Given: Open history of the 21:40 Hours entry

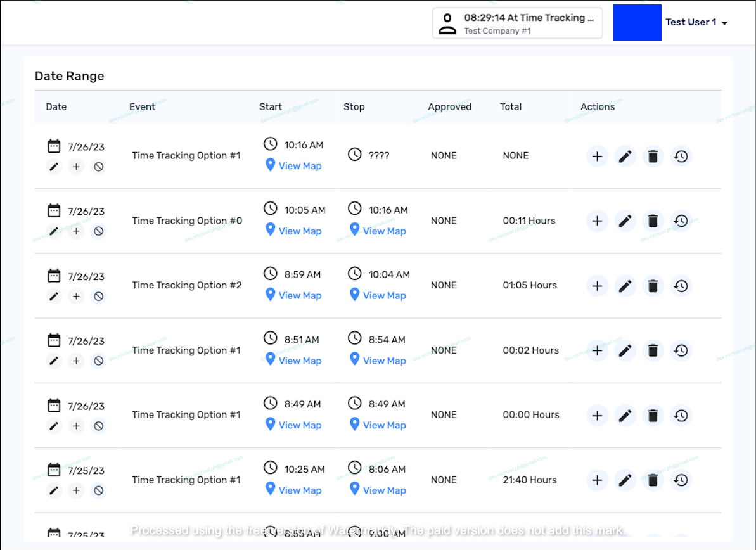Looking at the screenshot, I should 681,480.
